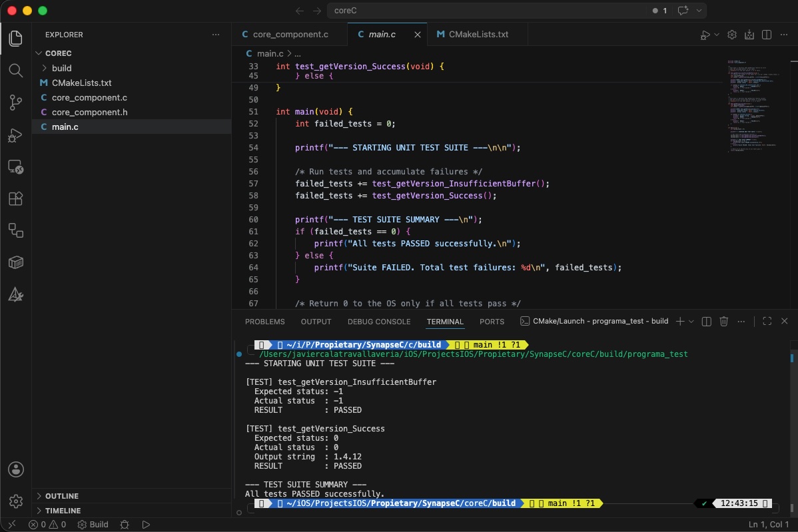
Task: Open the Extensions view
Action: coord(16,199)
